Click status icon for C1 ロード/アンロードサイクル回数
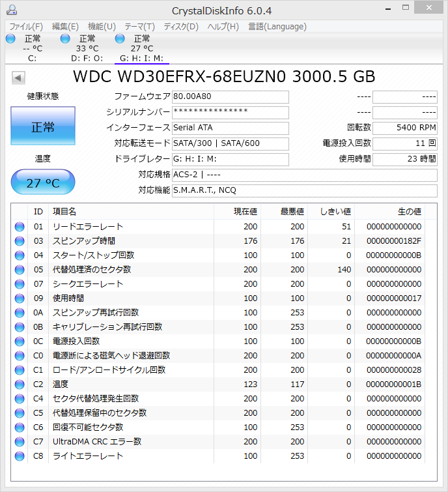 pos(20,370)
